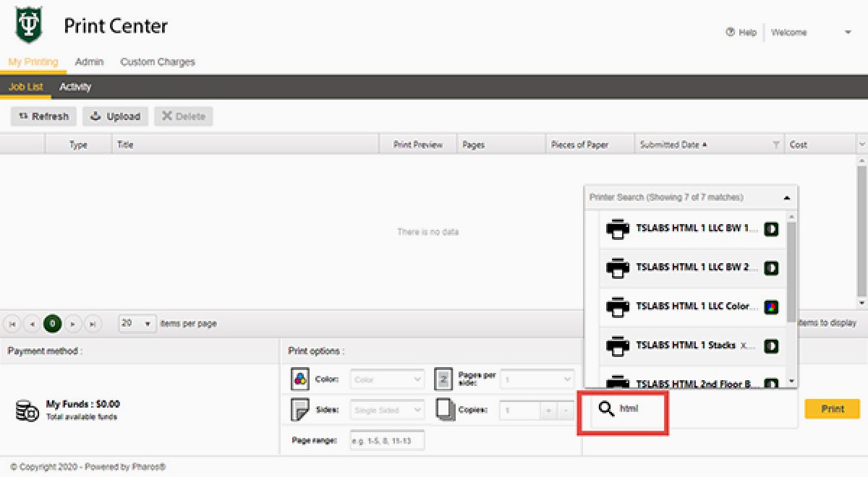The width and height of the screenshot is (868, 477).
Task: Click the filter icon on Submitted Date
Action: click(x=775, y=145)
